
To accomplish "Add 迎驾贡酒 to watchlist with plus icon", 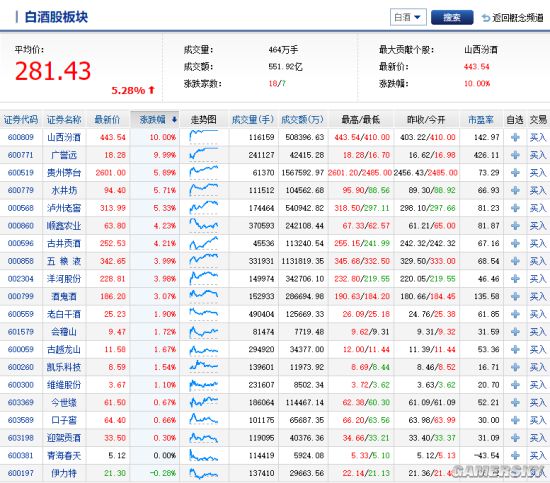I will point(515,438).
